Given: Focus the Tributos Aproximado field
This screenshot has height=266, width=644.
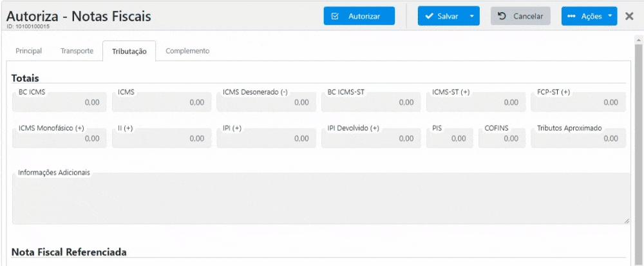Looking at the screenshot, I should 578,138.
